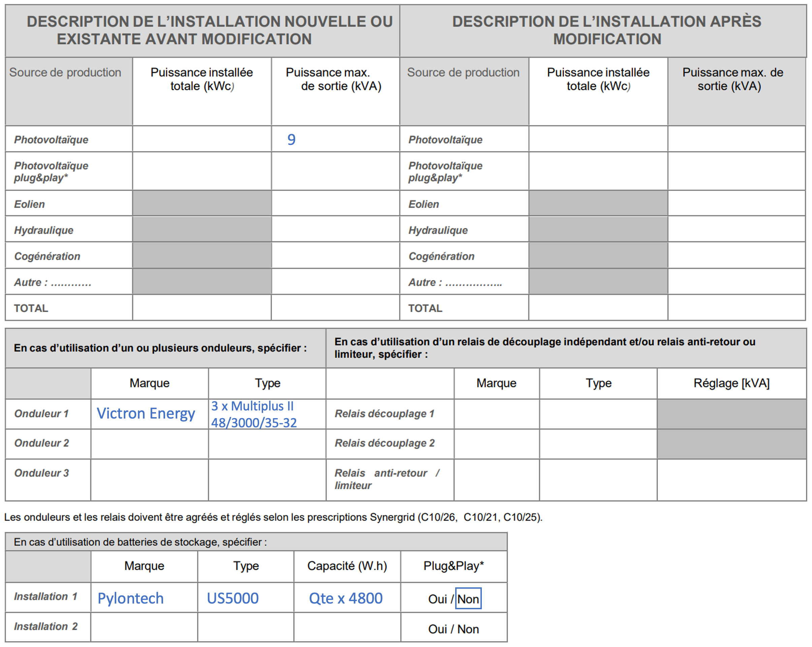Click the value 9 in Photovoltaïque row
Screen dimensions: 812x647
[291, 140]
